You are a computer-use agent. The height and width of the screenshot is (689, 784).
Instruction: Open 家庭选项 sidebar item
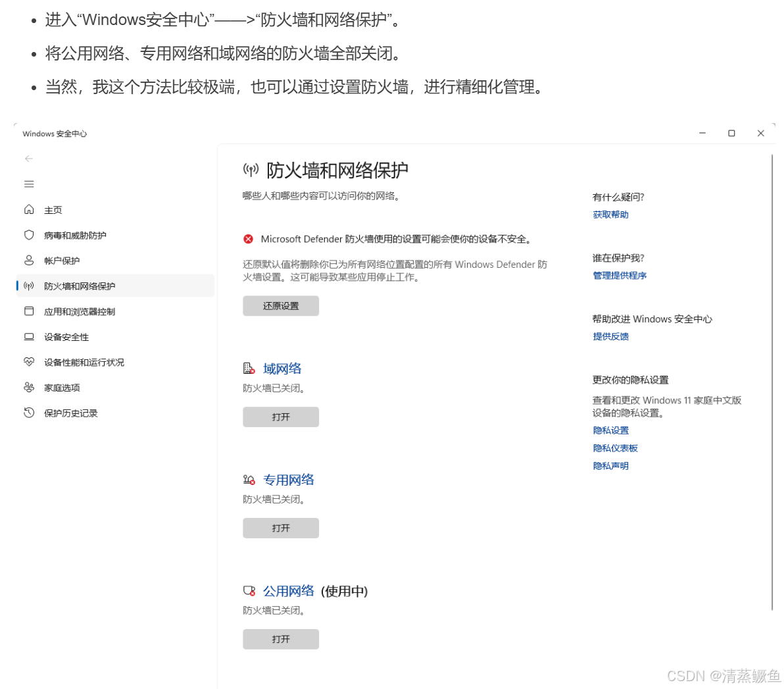115,388
